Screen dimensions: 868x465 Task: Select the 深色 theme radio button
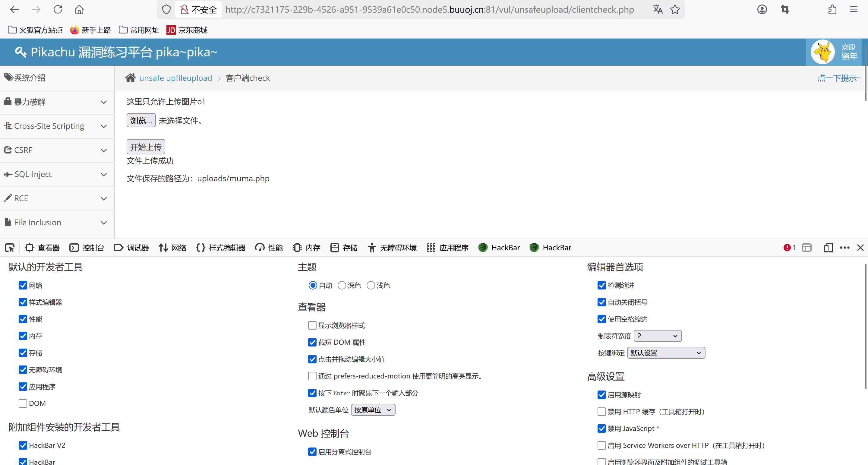click(342, 285)
